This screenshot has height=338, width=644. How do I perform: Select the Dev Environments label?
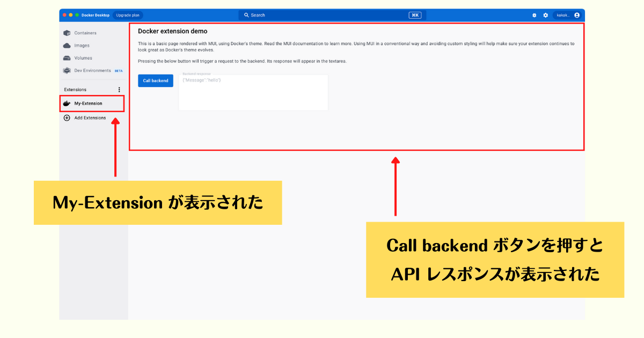tap(93, 70)
